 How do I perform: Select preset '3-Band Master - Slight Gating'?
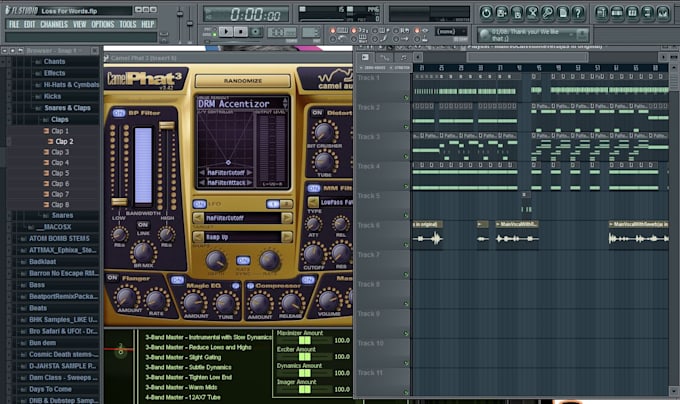(183, 357)
